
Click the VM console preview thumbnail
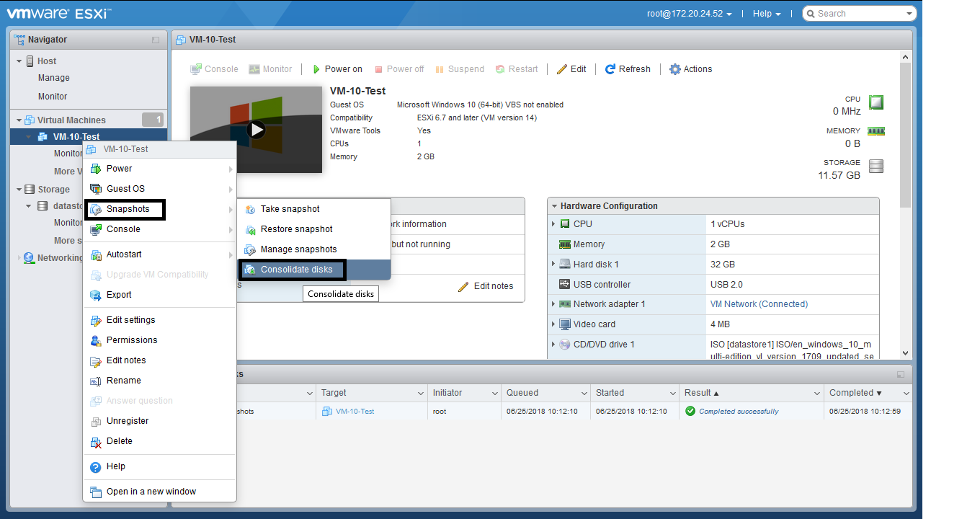point(256,130)
